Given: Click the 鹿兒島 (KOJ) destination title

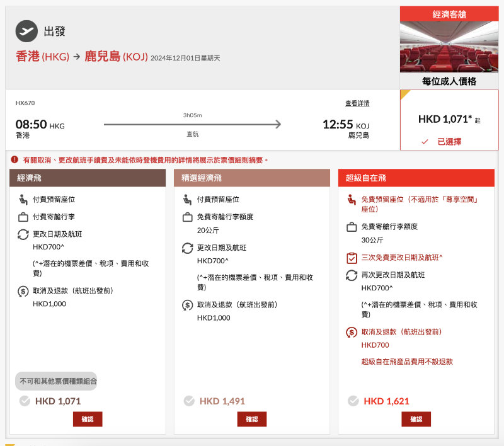Looking at the screenshot, I should coord(116,57).
